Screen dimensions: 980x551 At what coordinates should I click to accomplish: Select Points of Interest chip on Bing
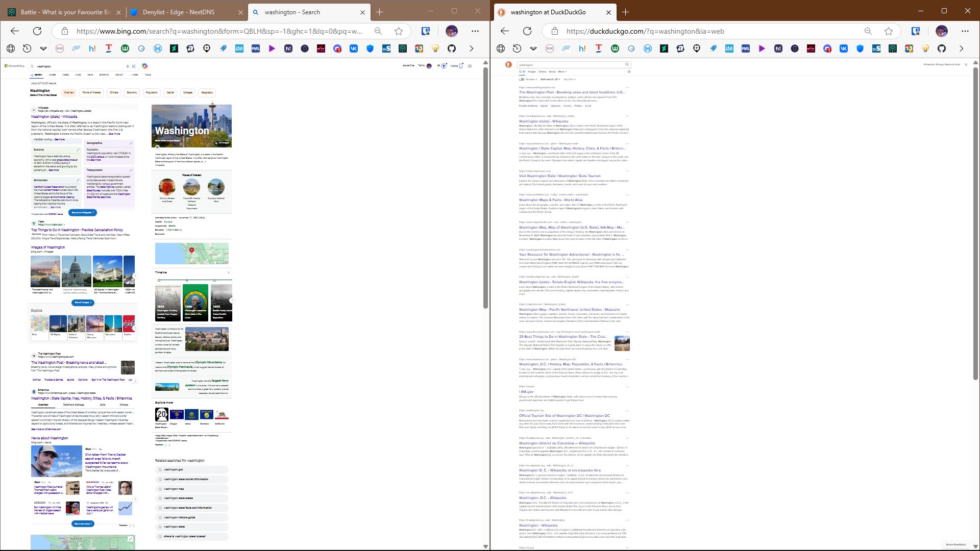click(x=91, y=93)
